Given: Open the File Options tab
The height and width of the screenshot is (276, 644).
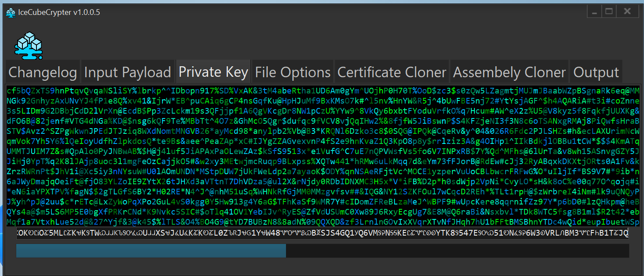Looking at the screenshot, I should click(293, 72).
